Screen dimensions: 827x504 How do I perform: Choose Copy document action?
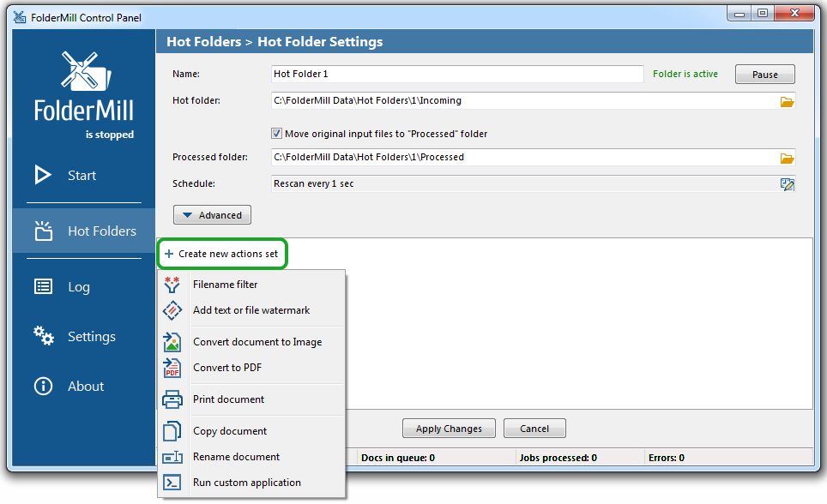(x=251, y=431)
